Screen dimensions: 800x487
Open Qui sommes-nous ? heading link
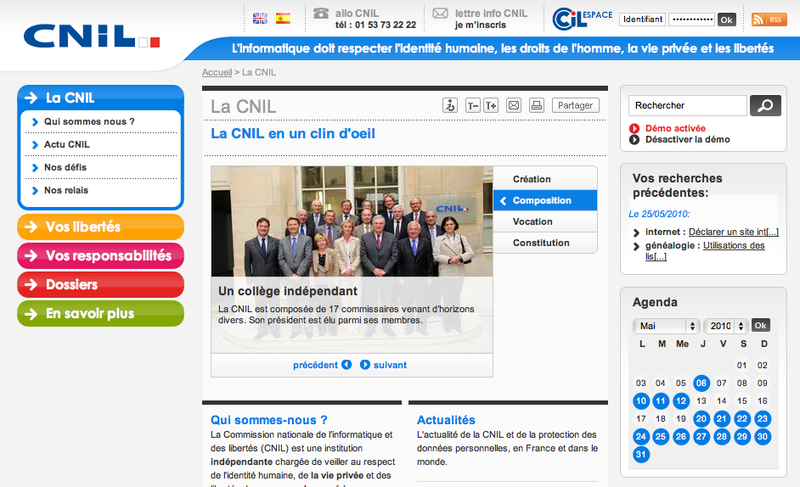[x=269, y=420]
